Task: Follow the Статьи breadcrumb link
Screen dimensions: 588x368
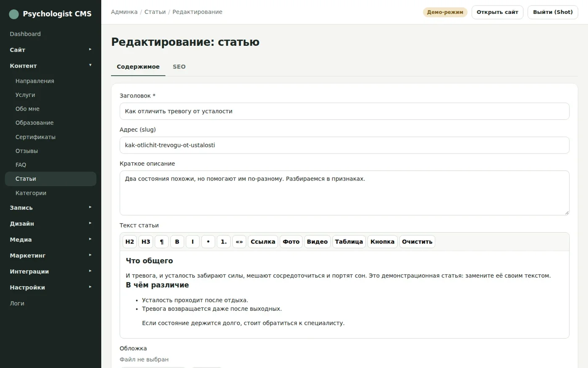Action: [155, 12]
